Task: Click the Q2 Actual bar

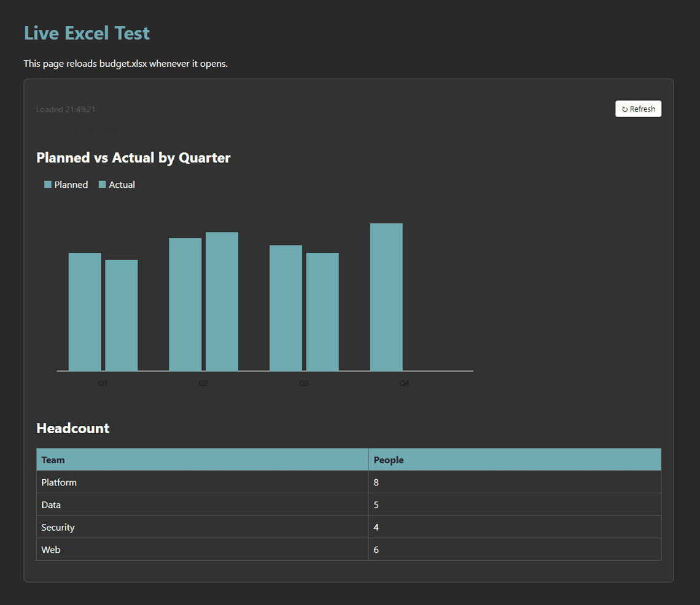Action: 222,301
